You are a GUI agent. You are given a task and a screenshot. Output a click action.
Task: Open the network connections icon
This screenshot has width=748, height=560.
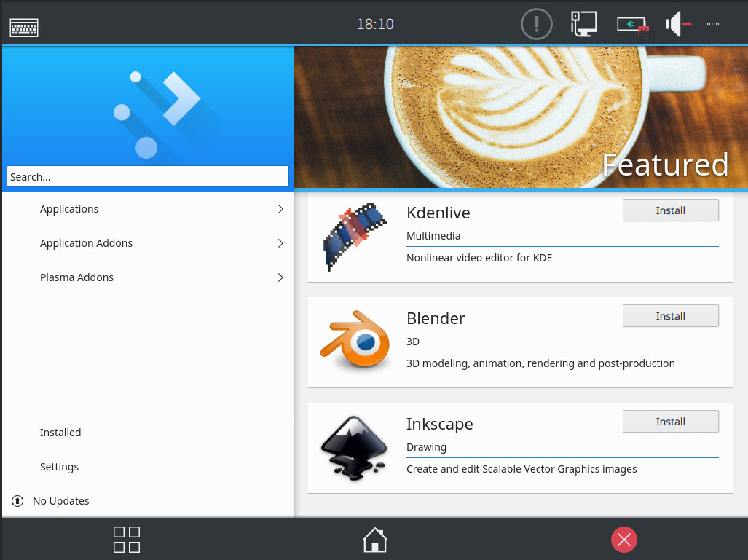point(584,24)
